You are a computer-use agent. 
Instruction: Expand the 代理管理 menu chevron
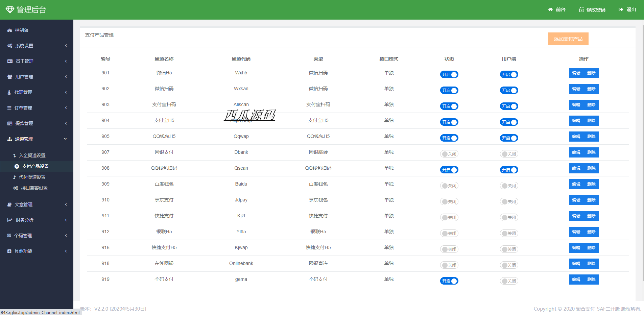[66, 92]
